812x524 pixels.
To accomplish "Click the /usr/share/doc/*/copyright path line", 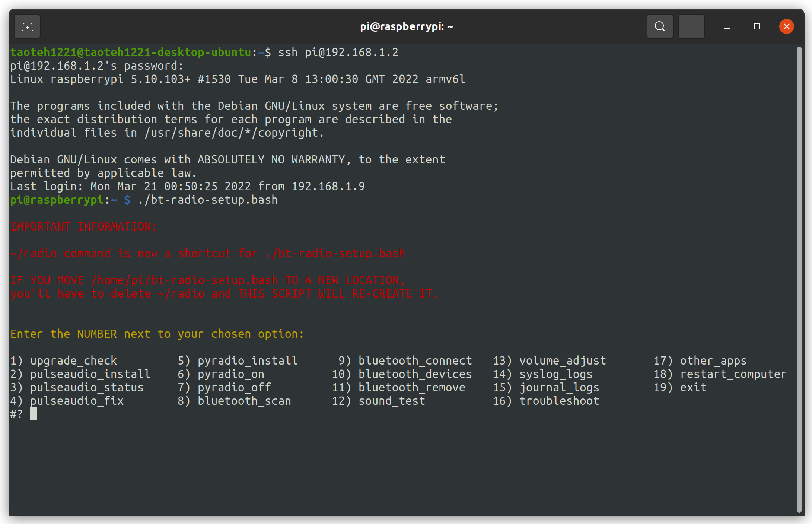I will [167, 133].
